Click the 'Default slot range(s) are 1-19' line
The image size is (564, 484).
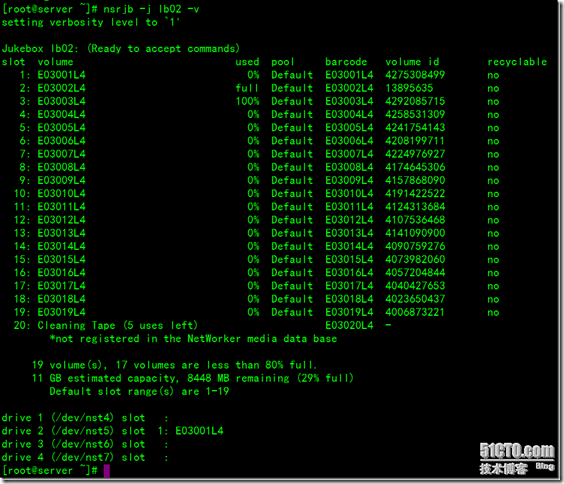(139, 391)
